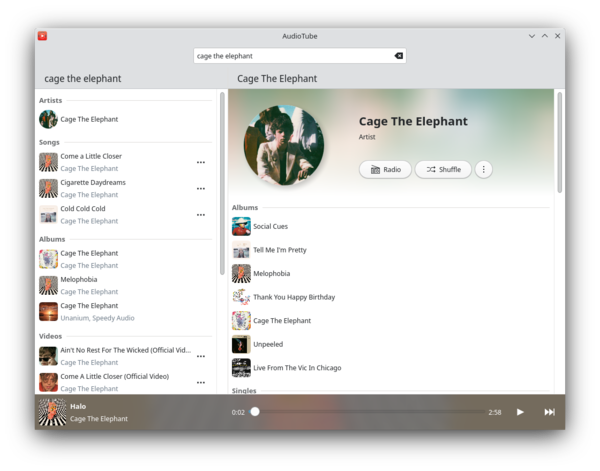The height and width of the screenshot is (471, 600).
Task: Click the Live From The Vic cover thumbnail
Action: [241, 368]
